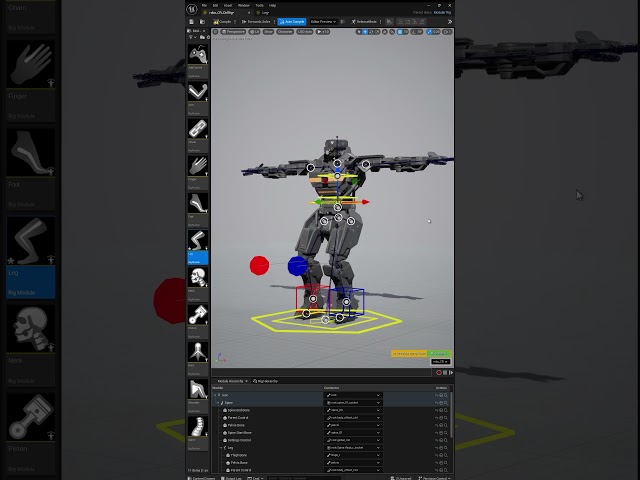The image size is (640, 480).
Task: Open connector dropdown for Thigh Bone
Action: 353,455
